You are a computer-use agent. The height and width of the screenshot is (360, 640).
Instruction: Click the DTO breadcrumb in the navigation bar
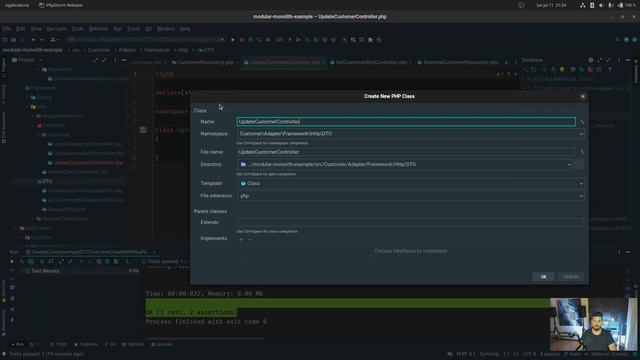(207, 50)
